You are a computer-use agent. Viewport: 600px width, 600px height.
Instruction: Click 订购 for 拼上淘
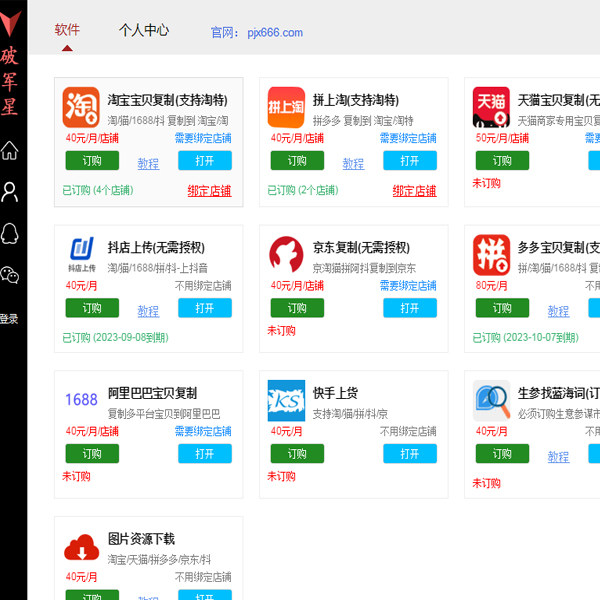coord(297,160)
